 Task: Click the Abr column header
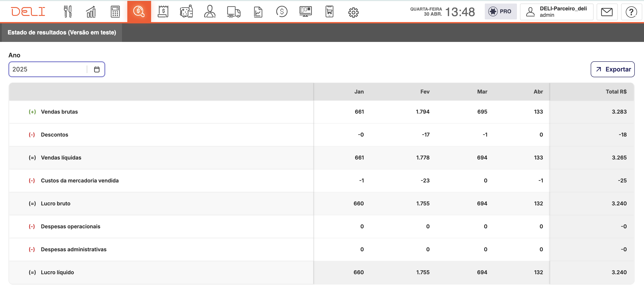pyautogui.click(x=538, y=92)
